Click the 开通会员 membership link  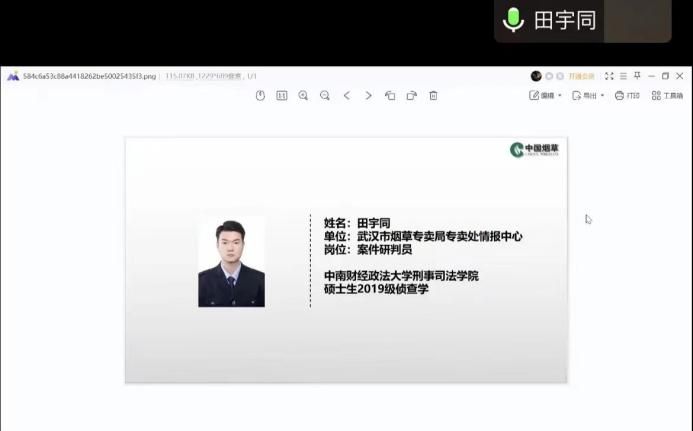tap(581, 76)
